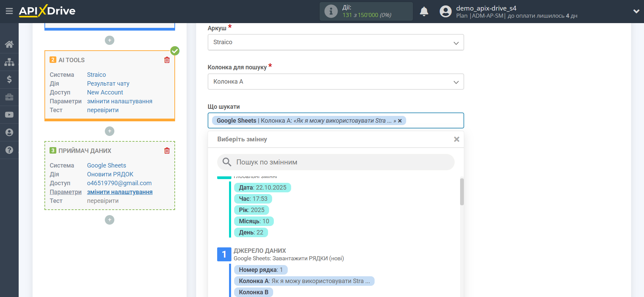Click the ДЖЕРЕЛО ДАНИХ section header

click(x=260, y=251)
